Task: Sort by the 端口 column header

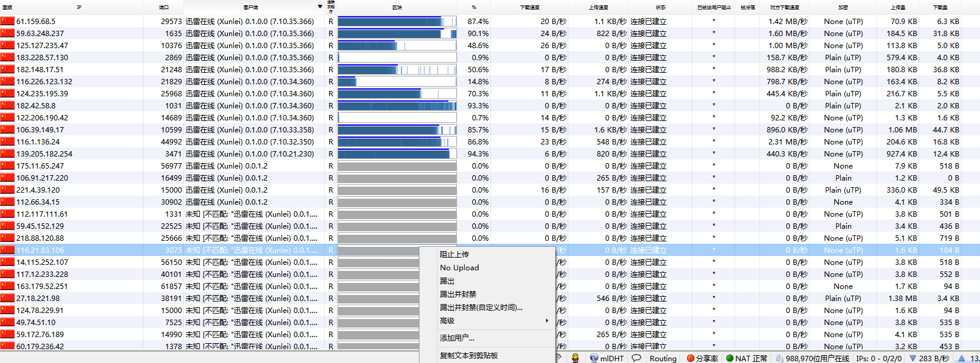Action: point(163,7)
